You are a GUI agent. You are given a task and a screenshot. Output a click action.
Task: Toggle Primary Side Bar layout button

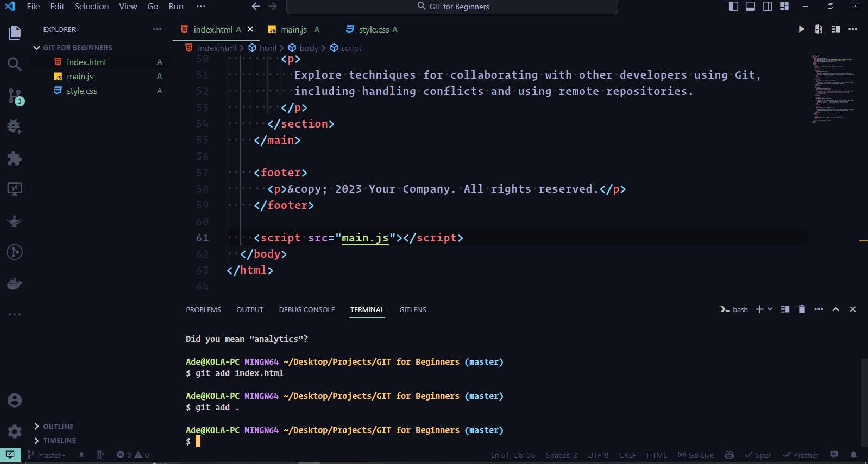pos(733,7)
